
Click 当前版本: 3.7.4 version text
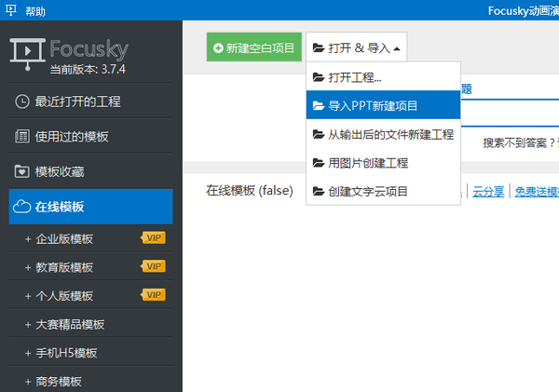[x=88, y=69]
